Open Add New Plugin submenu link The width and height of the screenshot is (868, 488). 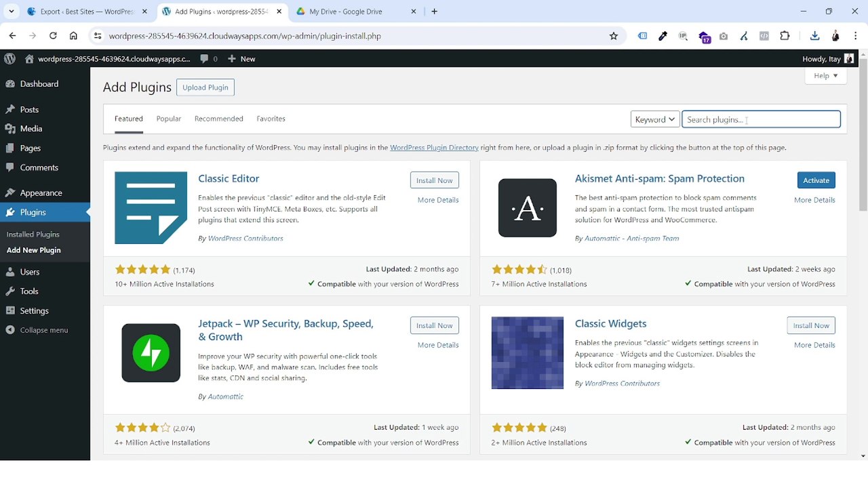tap(34, 250)
